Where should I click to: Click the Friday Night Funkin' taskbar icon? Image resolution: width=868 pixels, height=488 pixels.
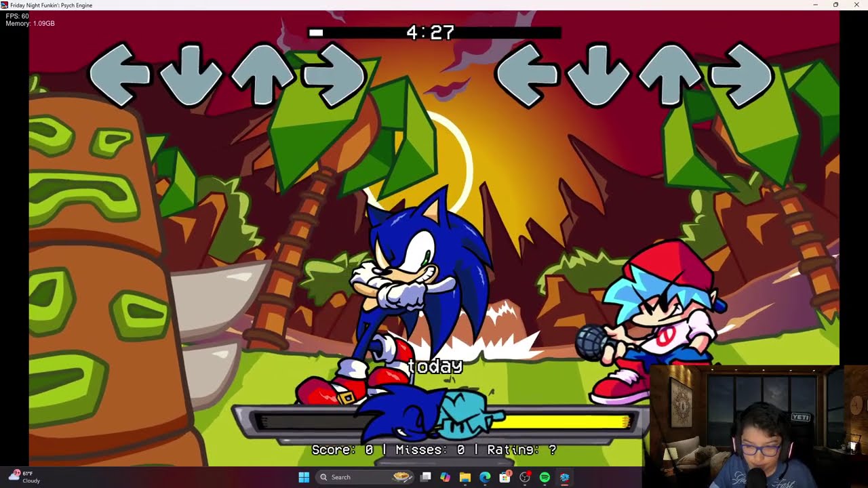point(564,477)
